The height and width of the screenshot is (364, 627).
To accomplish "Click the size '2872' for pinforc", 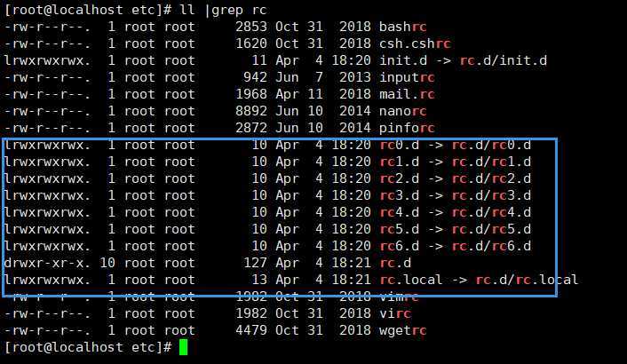I will click(251, 128).
